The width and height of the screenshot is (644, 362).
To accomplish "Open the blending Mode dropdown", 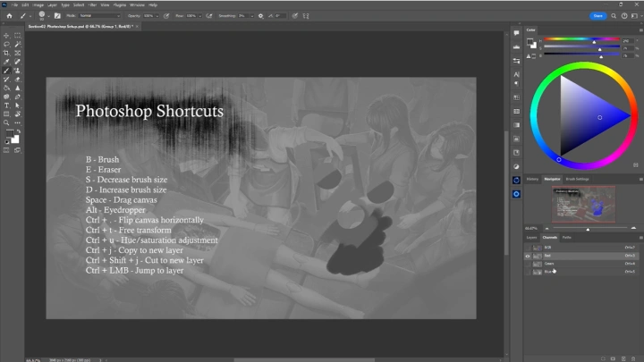I will (99, 16).
